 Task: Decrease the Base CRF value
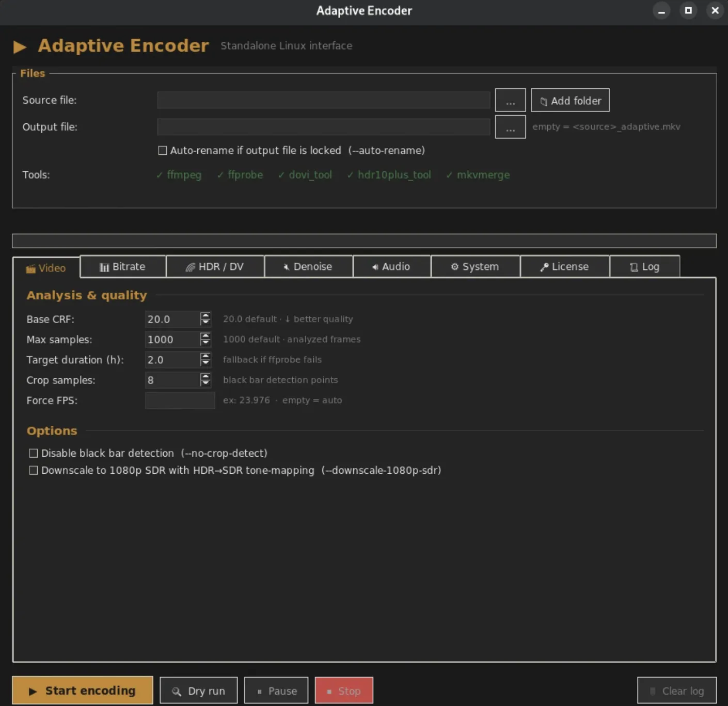tap(205, 323)
